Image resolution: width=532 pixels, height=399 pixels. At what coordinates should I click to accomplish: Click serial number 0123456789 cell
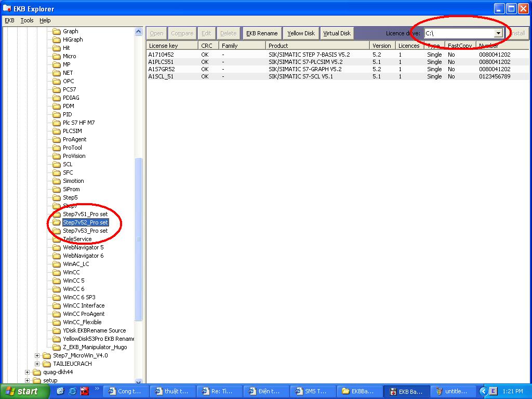495,76
